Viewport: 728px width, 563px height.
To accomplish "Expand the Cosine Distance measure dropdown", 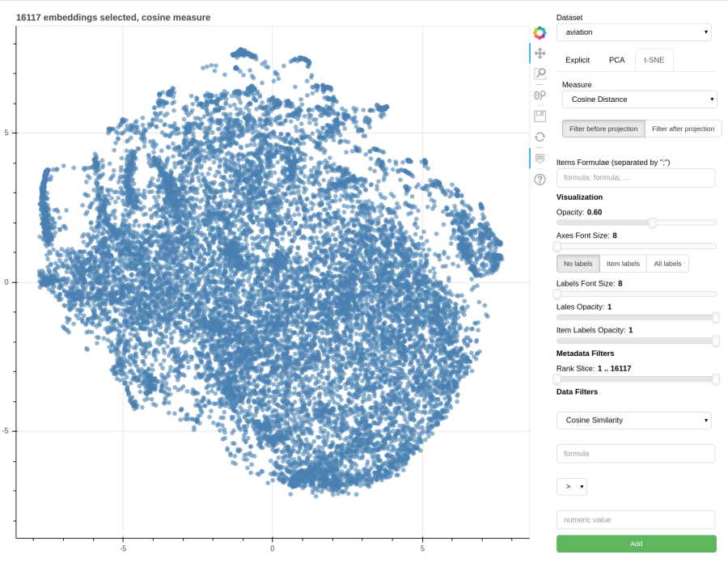I will (x=639, y=99).
